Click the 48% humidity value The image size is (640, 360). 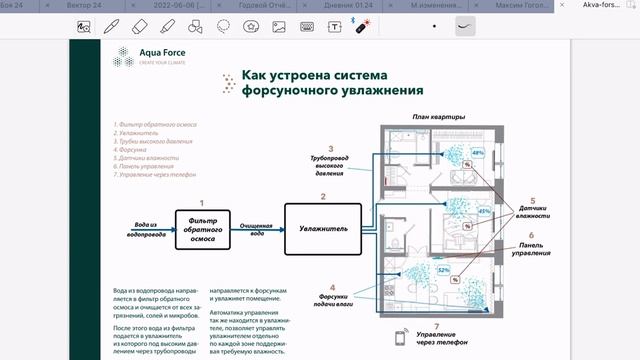[478, 153]
